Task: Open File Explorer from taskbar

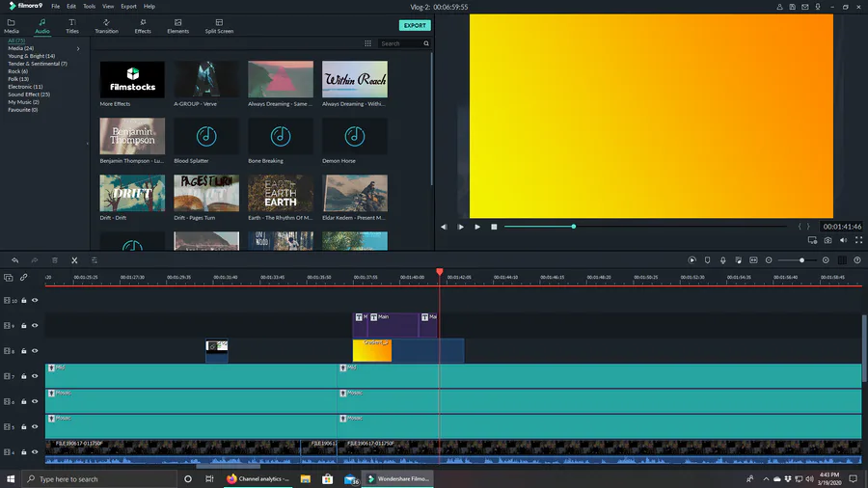Action: (305, 479)
